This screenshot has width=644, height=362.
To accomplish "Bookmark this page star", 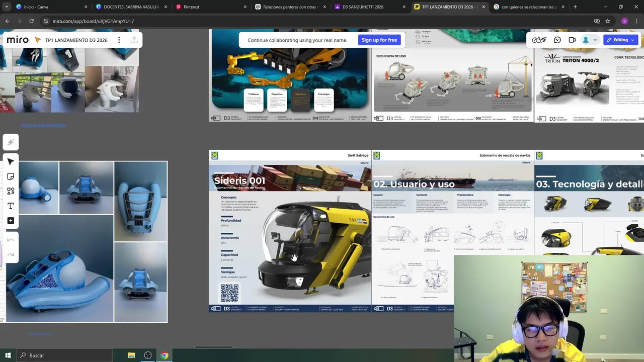I will click(x=608, y=21).
